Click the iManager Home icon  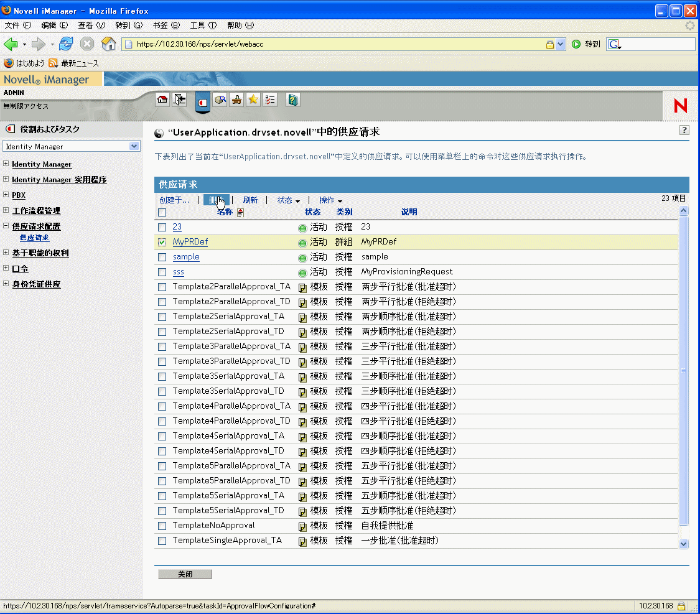click(x=162, y=100)
